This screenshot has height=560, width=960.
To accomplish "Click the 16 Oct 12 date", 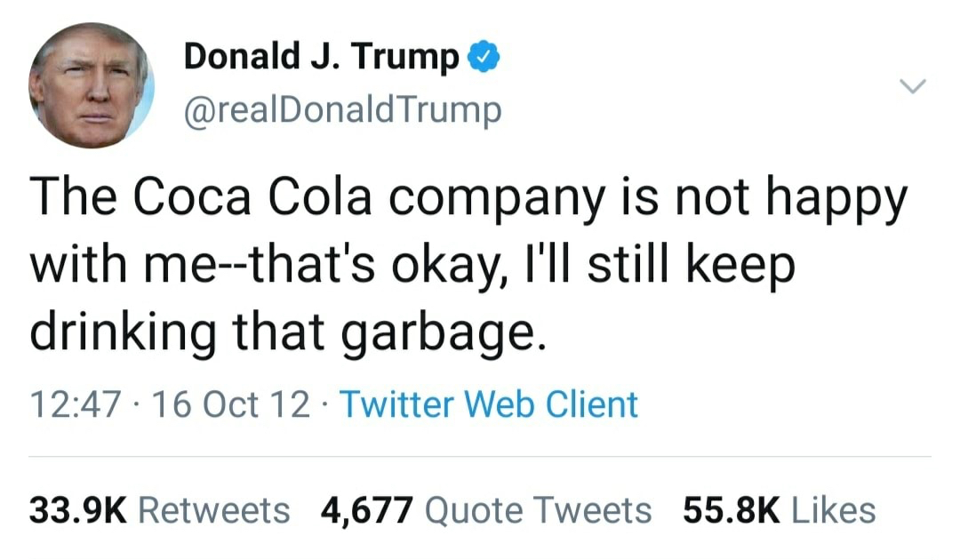I will tap(230, 404).
